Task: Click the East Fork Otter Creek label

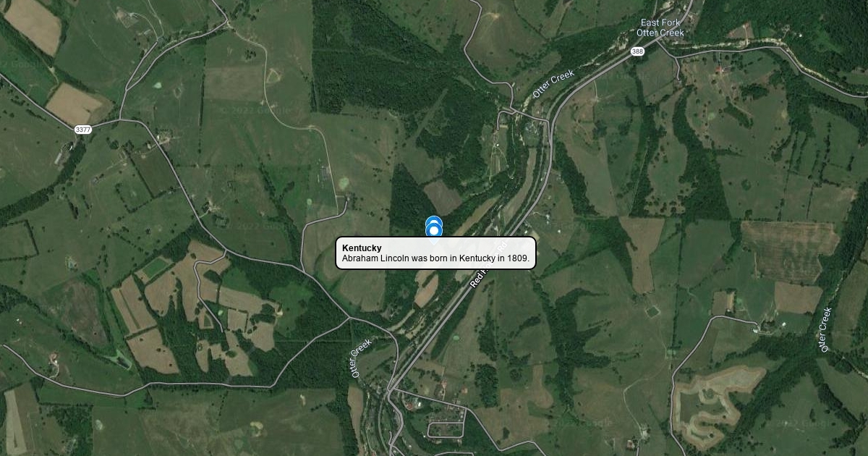Action: click(x=660, y=28)
